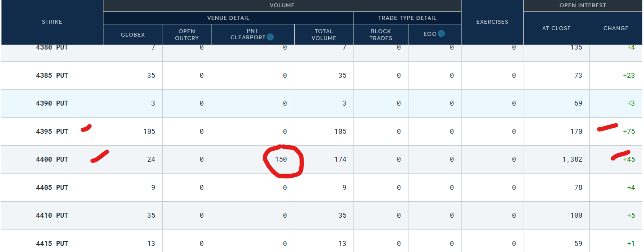Select the Block Trades column header
The height and width of the screenshot is (252, 644).
[381, 35]
